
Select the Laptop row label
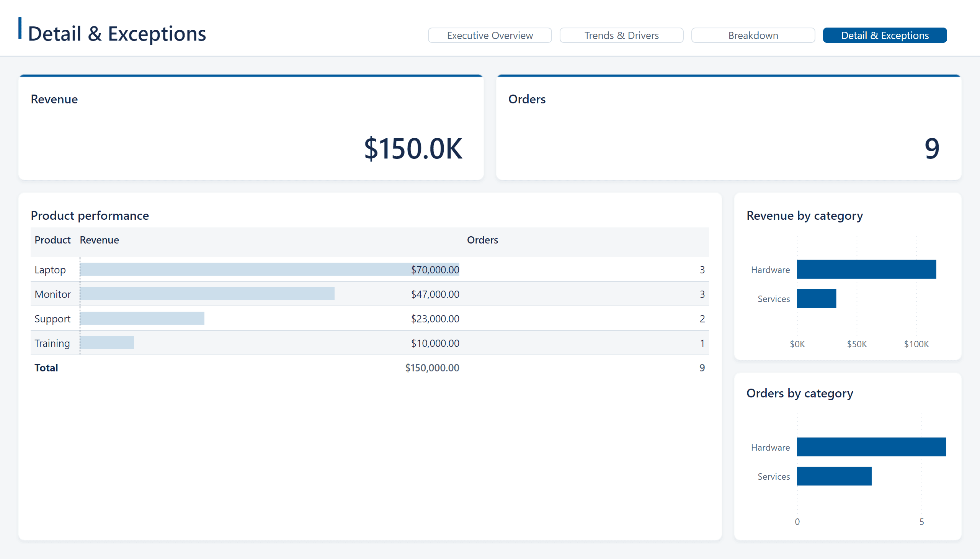click(x=50, y=270)
